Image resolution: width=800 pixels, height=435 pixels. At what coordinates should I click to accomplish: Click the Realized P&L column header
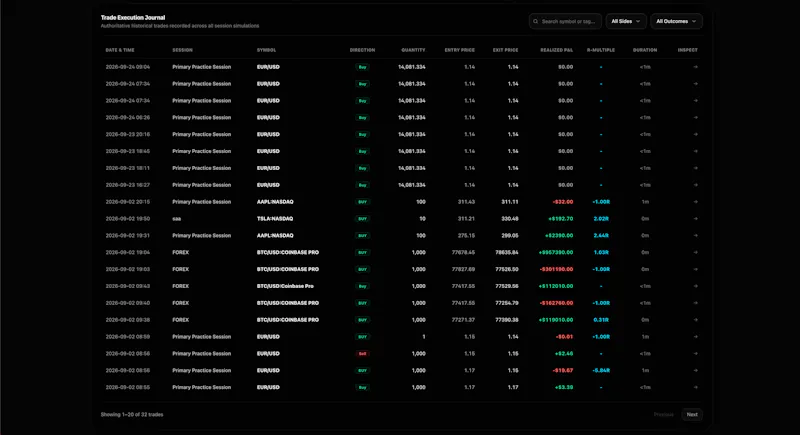coord(557,50)
